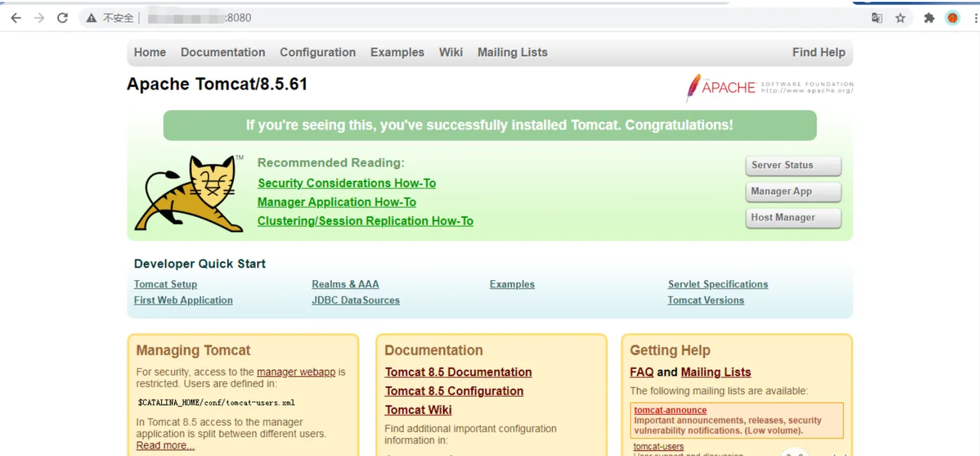
Task: Open the Documentation navigation item
Action: point(223,53)
